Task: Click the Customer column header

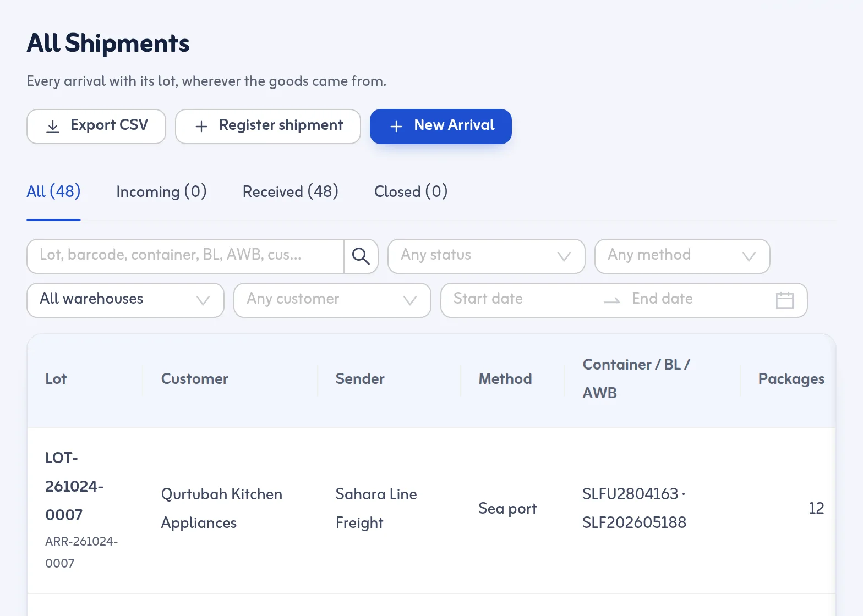Action: tap(195, 379)
